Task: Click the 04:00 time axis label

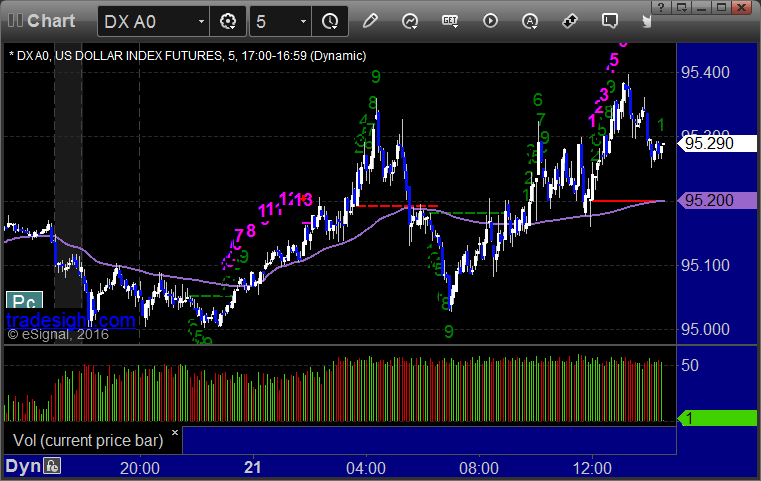Action: click(366, 468)
